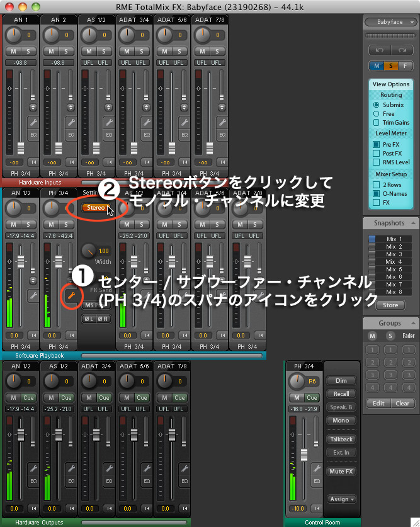Toggle Stereo button in channel settings

click(96, 207)
